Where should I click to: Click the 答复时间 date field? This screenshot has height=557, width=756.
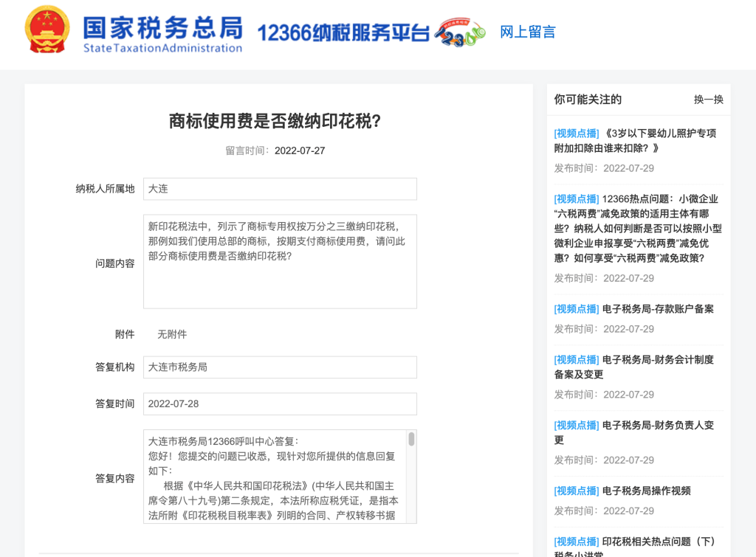pos(279,404)
